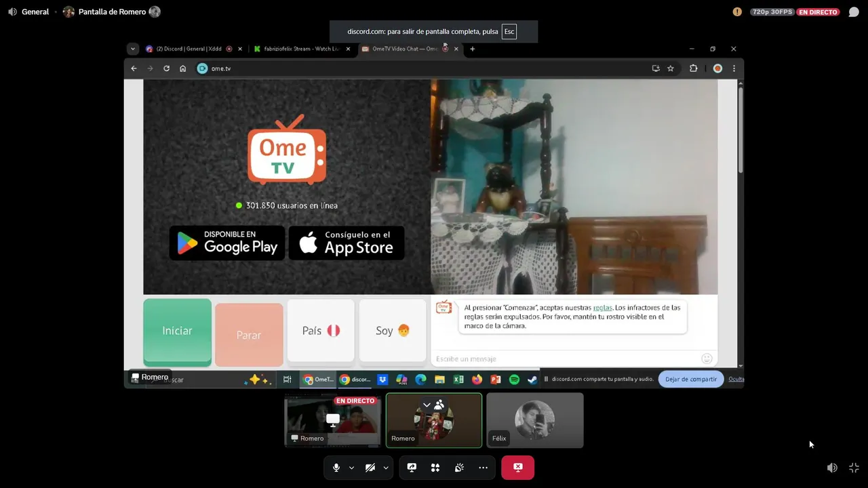868x488 pixels.
Task: Expand the tab search dropdown arrow
Action: click(133, 49)
